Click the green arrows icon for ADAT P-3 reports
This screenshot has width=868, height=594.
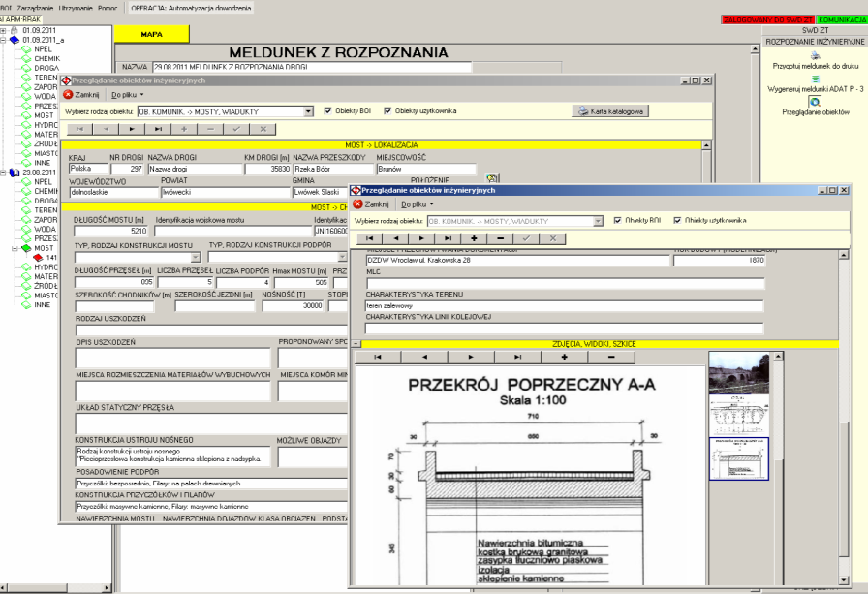pos(815,78)
